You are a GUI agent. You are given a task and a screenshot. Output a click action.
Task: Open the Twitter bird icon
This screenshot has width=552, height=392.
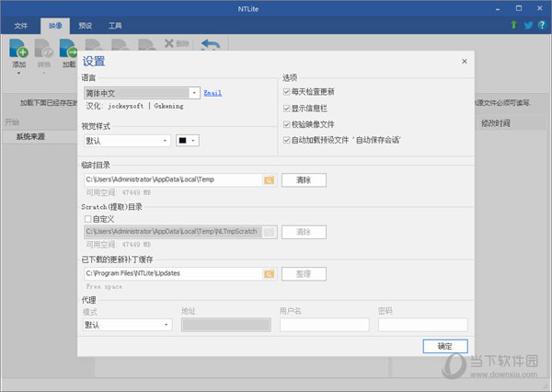[x=528, y=25]
